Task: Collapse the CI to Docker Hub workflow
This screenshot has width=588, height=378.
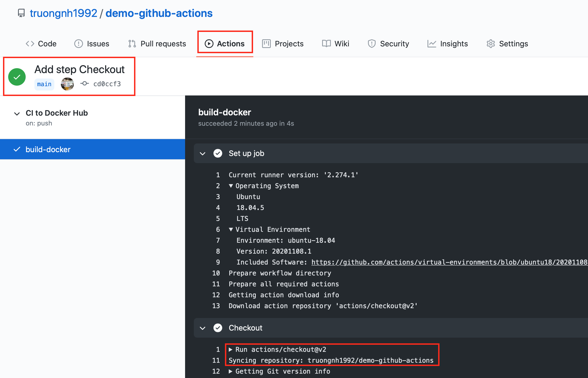Action: 17,113
